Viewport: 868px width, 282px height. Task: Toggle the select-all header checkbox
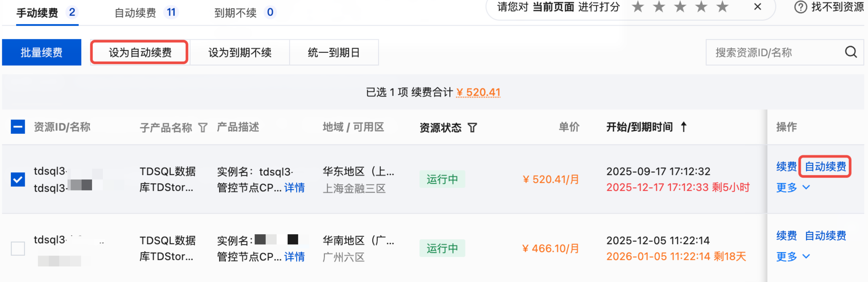[18, 127]
